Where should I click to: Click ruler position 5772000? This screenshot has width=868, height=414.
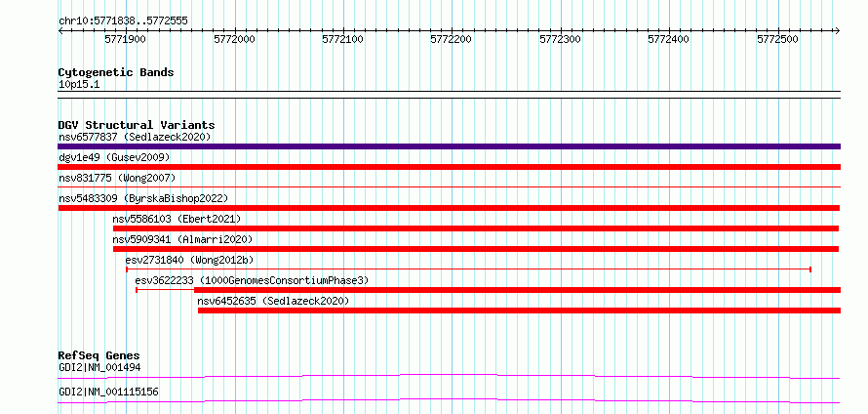pyautogui.click(x=235, y=39)
